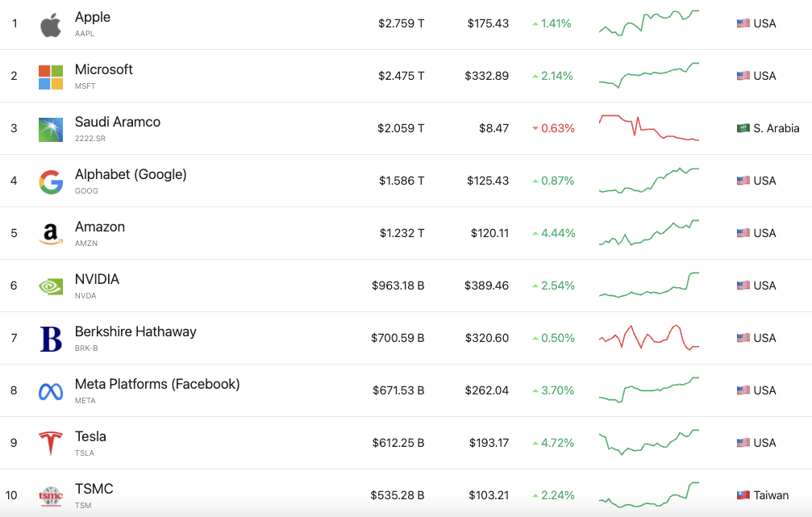
Task: Open the Apple company link
Action: 93,17
